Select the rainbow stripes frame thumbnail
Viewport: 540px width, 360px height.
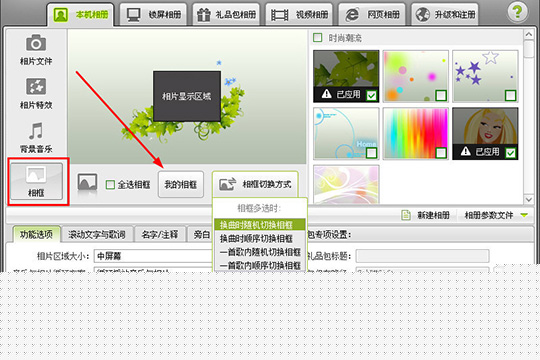[416, 133]
